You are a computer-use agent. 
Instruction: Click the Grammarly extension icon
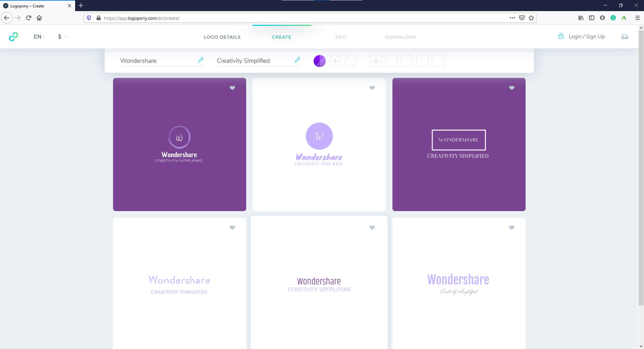click(x=613, y=18)
